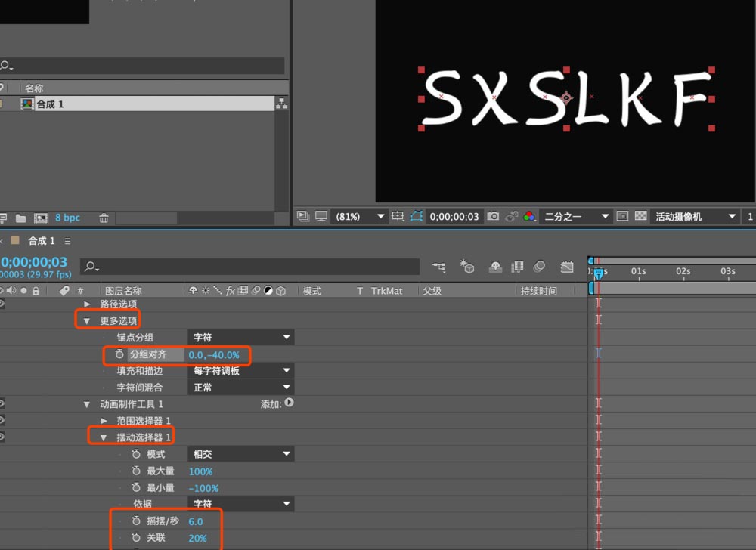Image resolution: width=756 pixels, height=550 pixels.
Task: Create a new folder in the project panel
Action: (20, 218)
